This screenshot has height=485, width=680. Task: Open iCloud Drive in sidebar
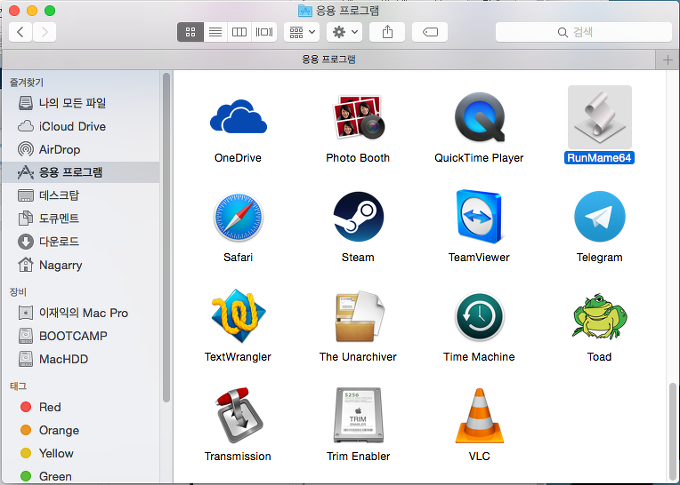[82, 126]
